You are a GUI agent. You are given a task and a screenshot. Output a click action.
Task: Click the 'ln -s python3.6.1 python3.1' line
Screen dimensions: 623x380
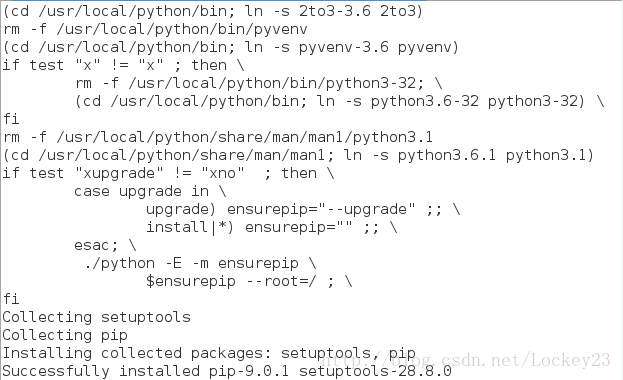pos(298,155)
